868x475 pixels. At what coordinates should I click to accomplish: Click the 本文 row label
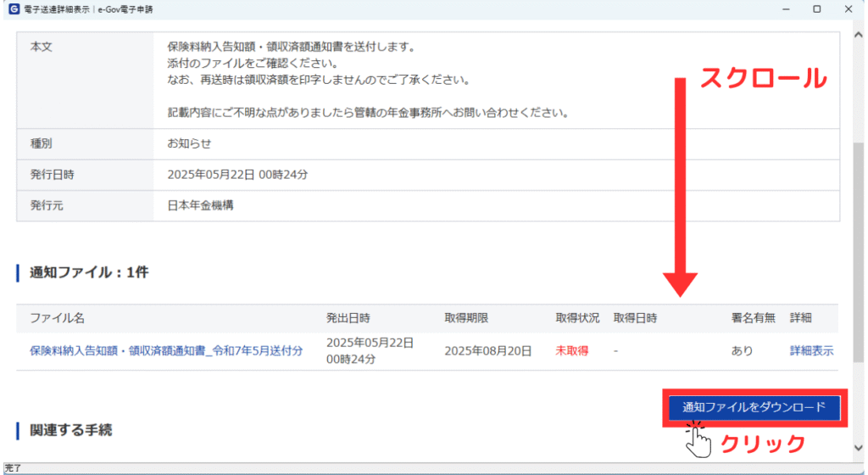(x=41, y=47)
